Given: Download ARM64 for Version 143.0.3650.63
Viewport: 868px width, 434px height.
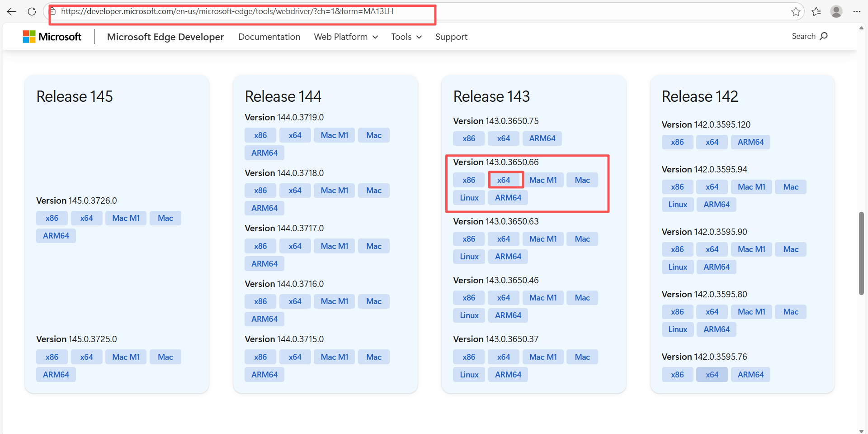Looking at the screenshot, I should [508, 257].
